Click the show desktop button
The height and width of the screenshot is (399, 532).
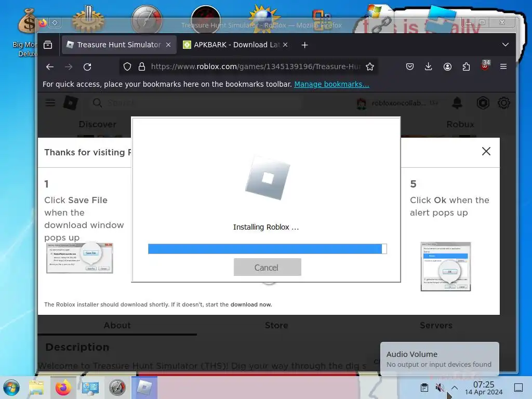point(518,388)
